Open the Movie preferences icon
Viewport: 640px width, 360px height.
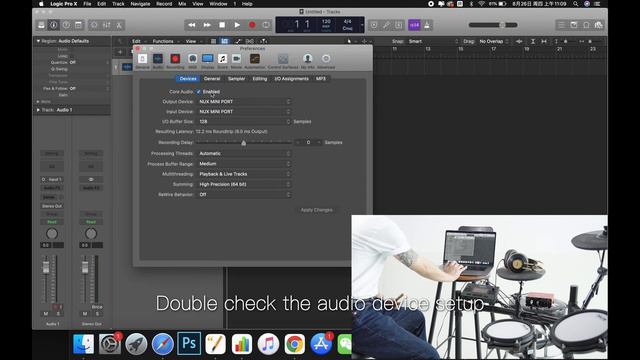point(236,61)
